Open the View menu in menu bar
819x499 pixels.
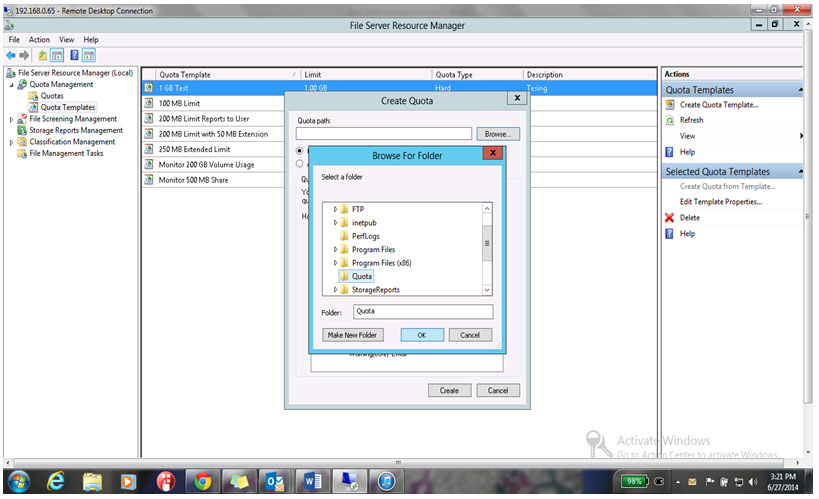tap(66, 40)
